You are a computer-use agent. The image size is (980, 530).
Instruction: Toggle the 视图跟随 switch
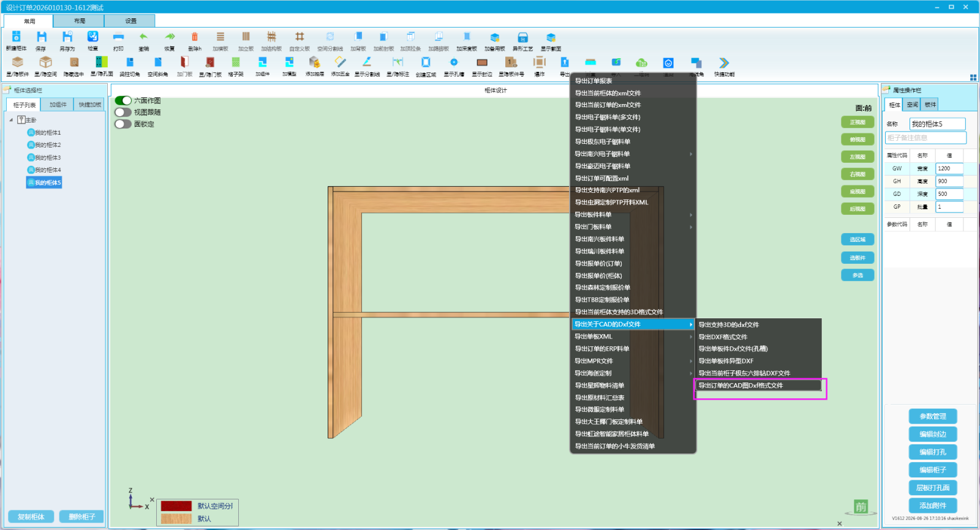(123, 112)
